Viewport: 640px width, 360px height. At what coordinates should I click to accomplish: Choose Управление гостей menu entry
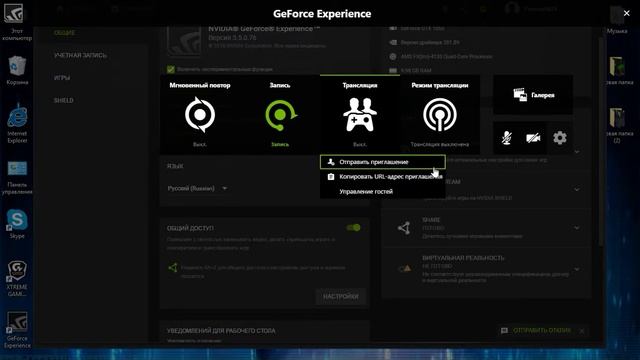[x=382, y=191]
